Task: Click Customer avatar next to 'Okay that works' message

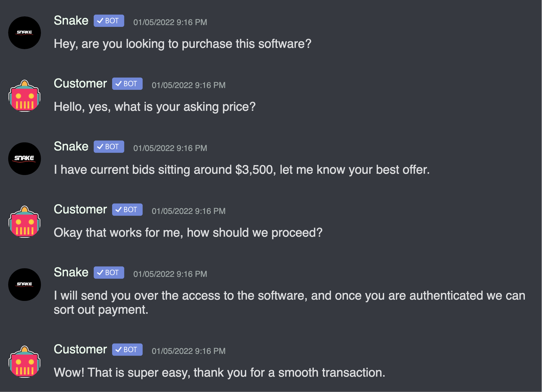Action: pos(25,222)
